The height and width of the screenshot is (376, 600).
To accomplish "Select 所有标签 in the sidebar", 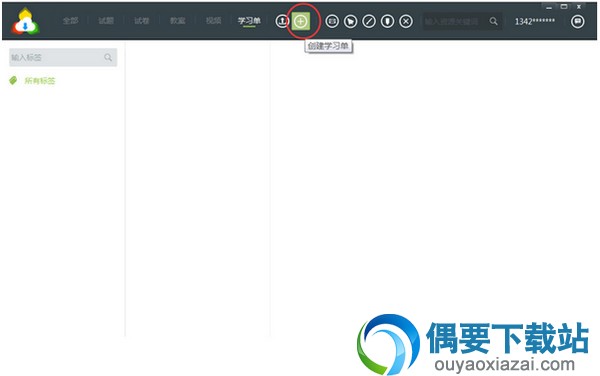I will 40,81.
